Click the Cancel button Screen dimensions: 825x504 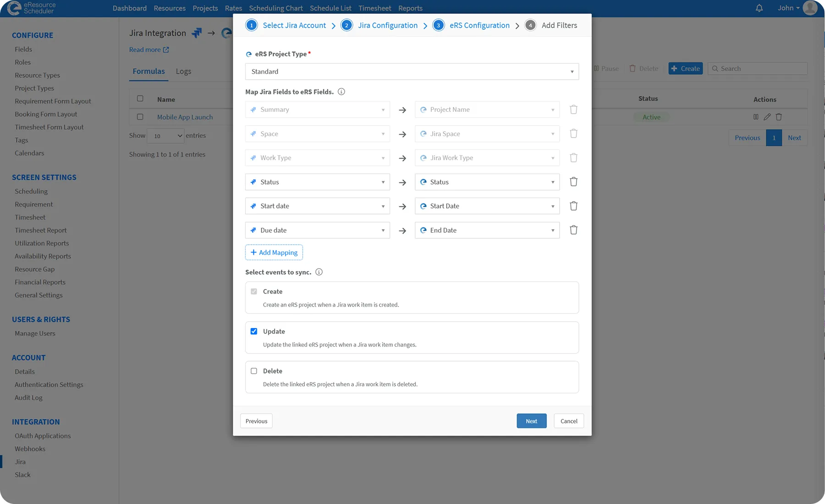click(569, 421)
